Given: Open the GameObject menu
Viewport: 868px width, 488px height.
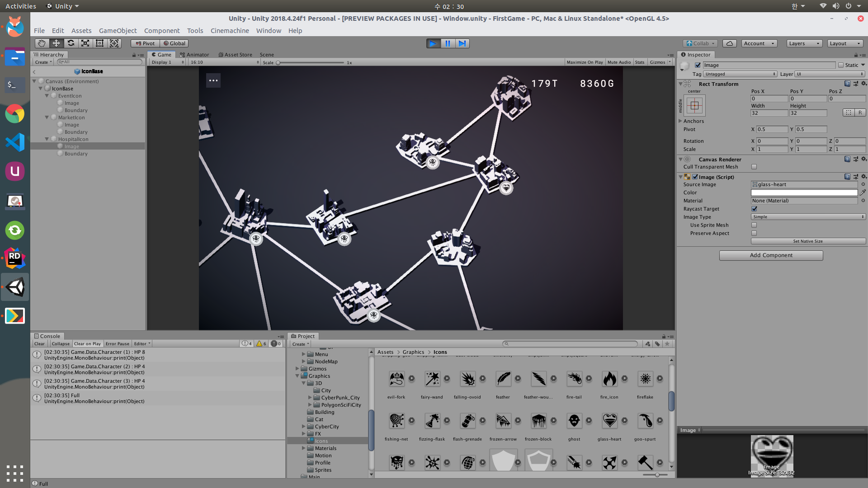Looking at the screenshot, I should point(118,31).
